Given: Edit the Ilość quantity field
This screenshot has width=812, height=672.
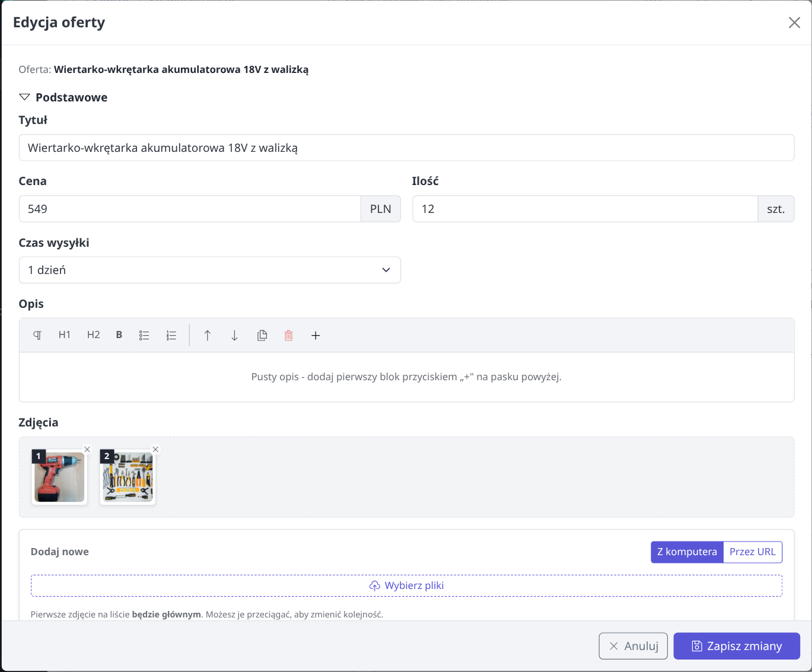Looking at the screenshot, I should click(585, 209).
